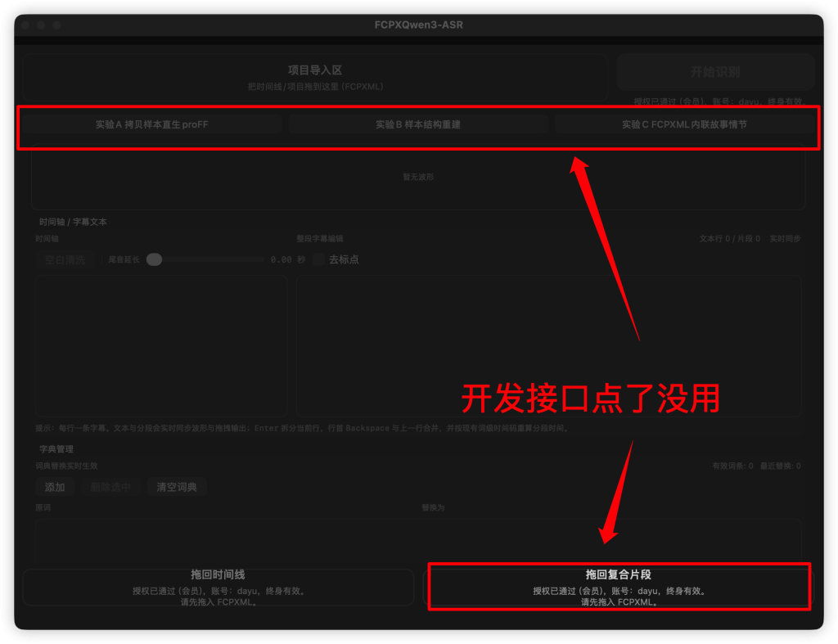Click the empty waveform area 暂无波形
Viewport: 838px width, 644px height.
417,178
